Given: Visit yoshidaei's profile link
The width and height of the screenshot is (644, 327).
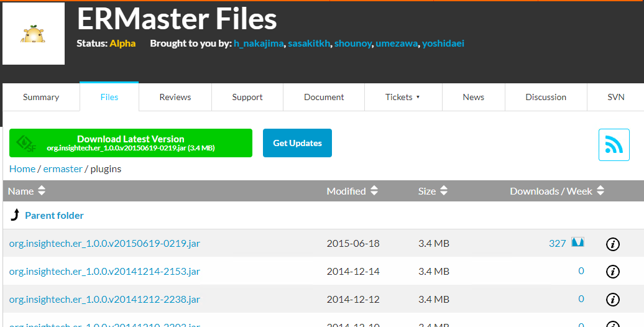Looking at the screenshot, I should tap(443, 44).
